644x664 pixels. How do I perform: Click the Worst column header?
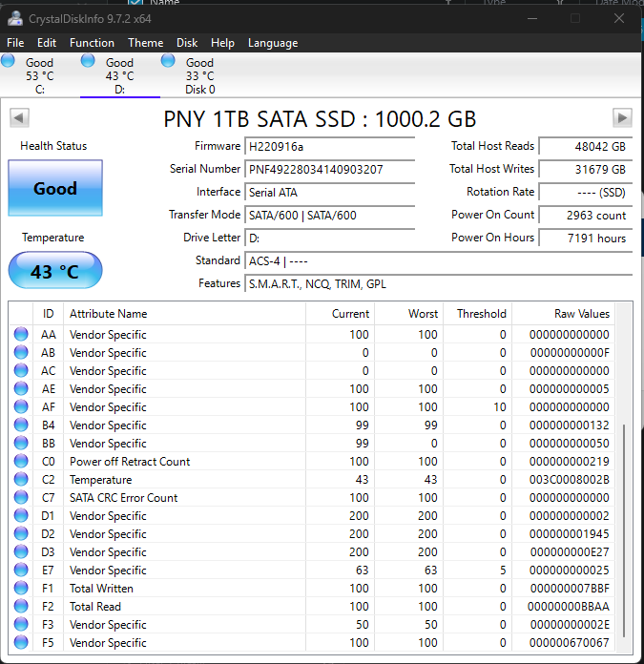409,314
